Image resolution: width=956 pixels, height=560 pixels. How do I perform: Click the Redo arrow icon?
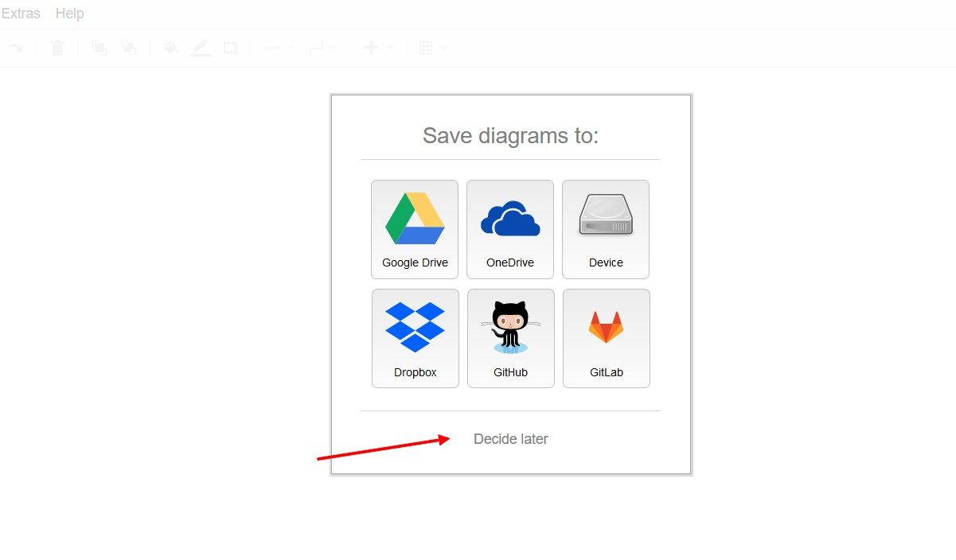coord(16,49)
